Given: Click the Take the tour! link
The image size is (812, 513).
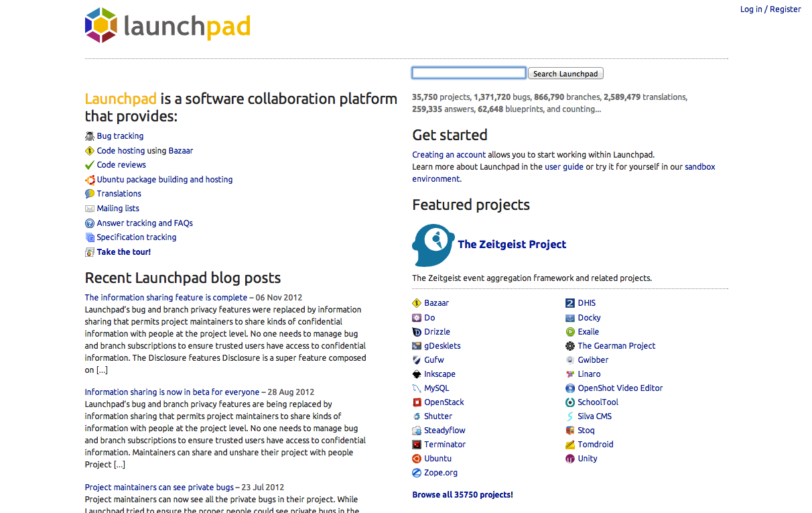Looking at the screenshot, I should click(124, 252).
